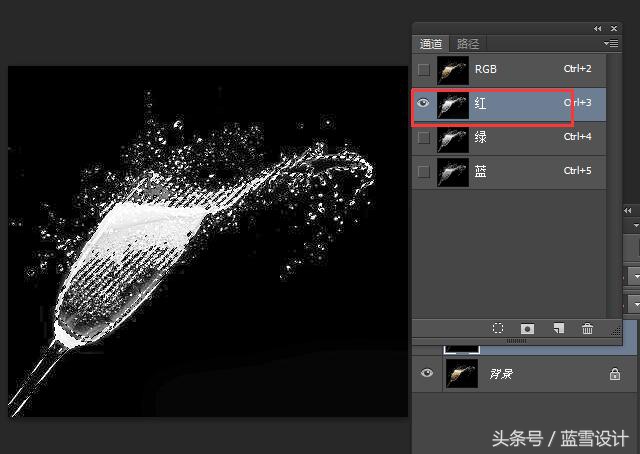This screenshot has height=454, width=640.
Task: Show the 蓝 channel visibility box
Action: 424,171
